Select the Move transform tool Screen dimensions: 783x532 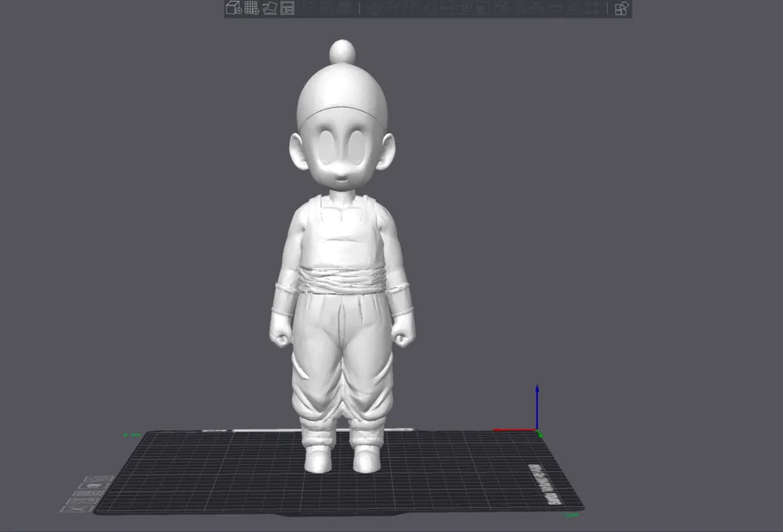373,9
